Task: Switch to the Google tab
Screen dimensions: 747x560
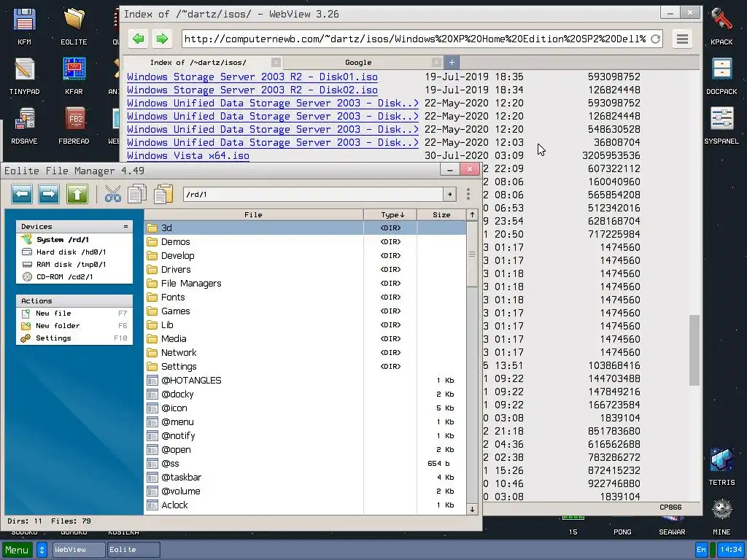Action: point(358,63)
